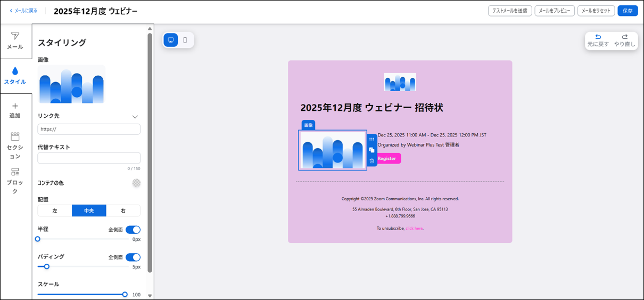Viewport: 644px width, 300px height.
Task: Open the スタイル tab in sidebar
Action: click(15, 76)
